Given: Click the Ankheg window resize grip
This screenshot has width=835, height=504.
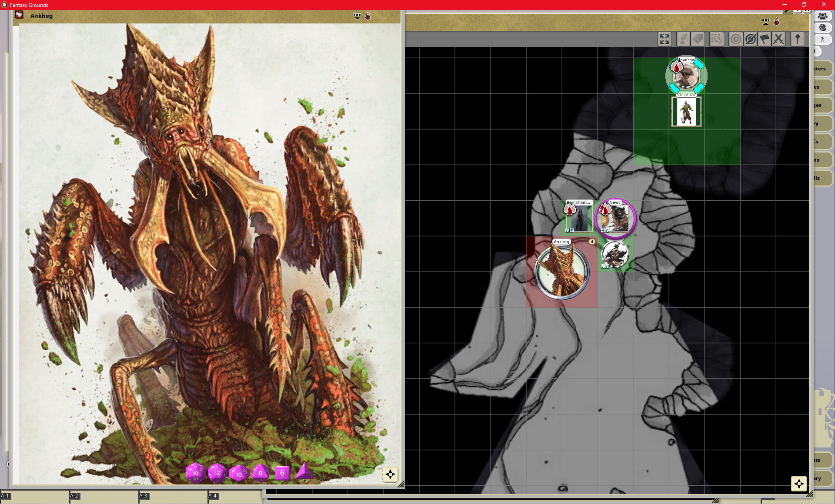Looking at the screenshot, I should 401,484.
